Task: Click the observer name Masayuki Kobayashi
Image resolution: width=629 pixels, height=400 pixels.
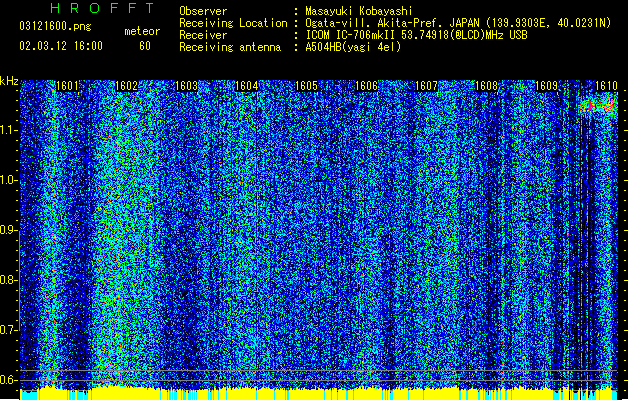Action: [359, 11]
